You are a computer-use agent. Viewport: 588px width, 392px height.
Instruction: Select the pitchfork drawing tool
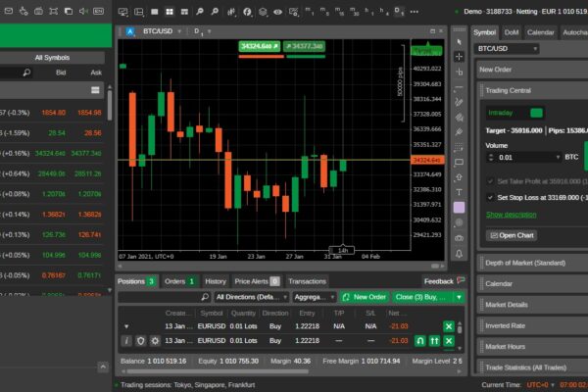(459, 132)
